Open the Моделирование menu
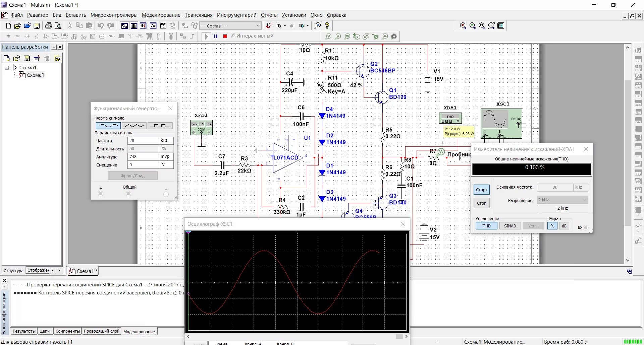644x345 pixels. 161,15
